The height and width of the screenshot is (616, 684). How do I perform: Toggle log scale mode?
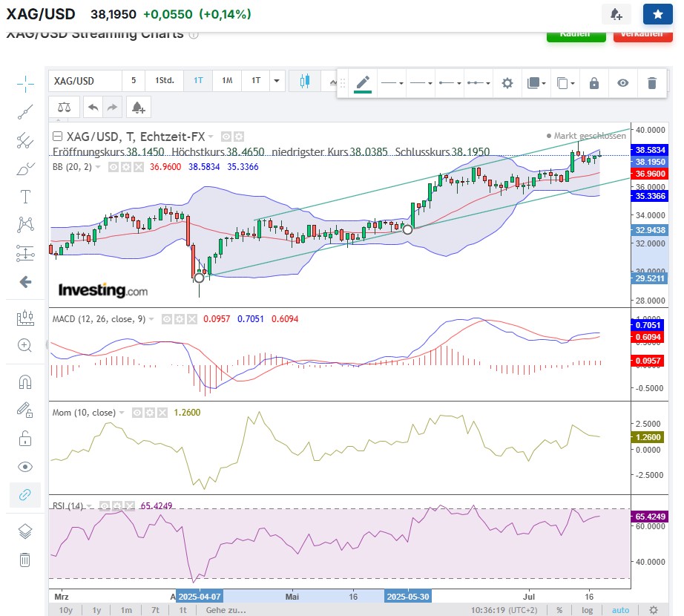[587, 610]
